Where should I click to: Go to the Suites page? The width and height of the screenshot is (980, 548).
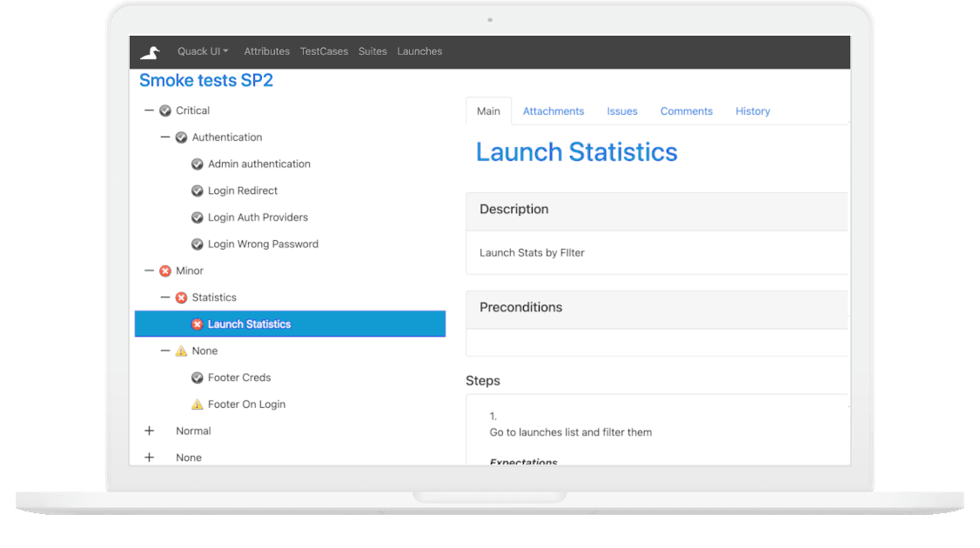click(x=373, y=51)
